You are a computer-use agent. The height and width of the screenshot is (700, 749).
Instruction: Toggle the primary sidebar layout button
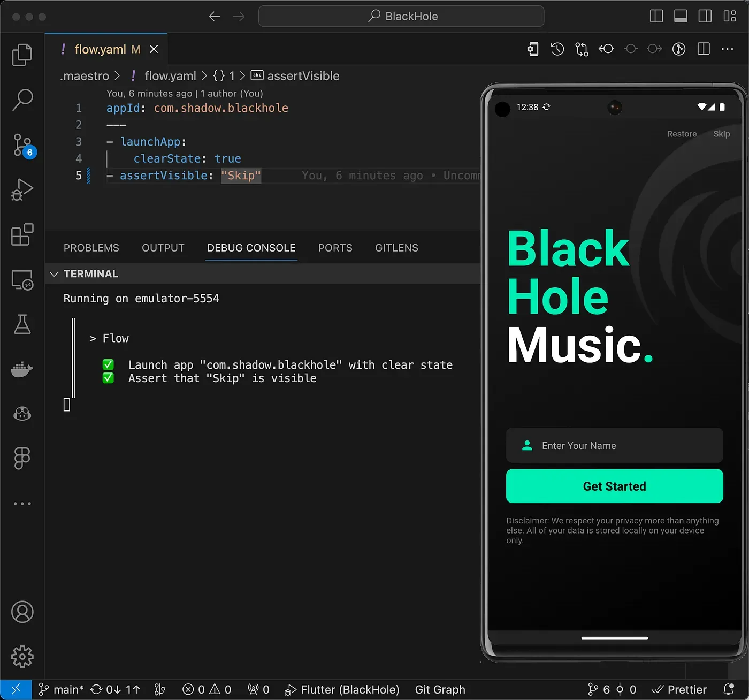click(x=656, y=16)
